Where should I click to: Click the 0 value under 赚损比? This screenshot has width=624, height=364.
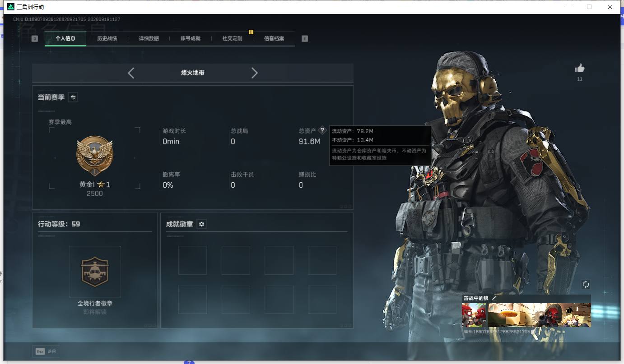pyautogui.click(x=301, y=185)
